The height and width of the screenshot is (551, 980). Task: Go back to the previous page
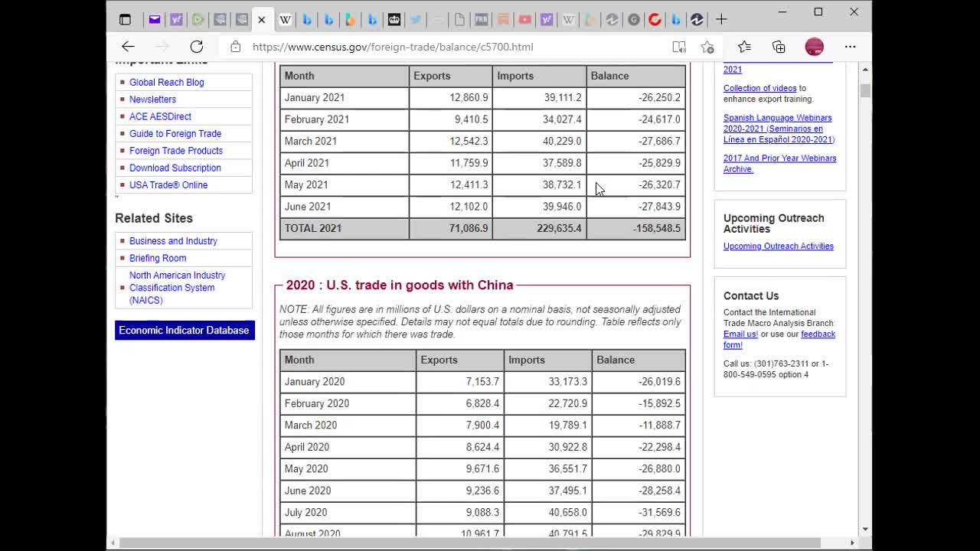[x=128, y=47]
